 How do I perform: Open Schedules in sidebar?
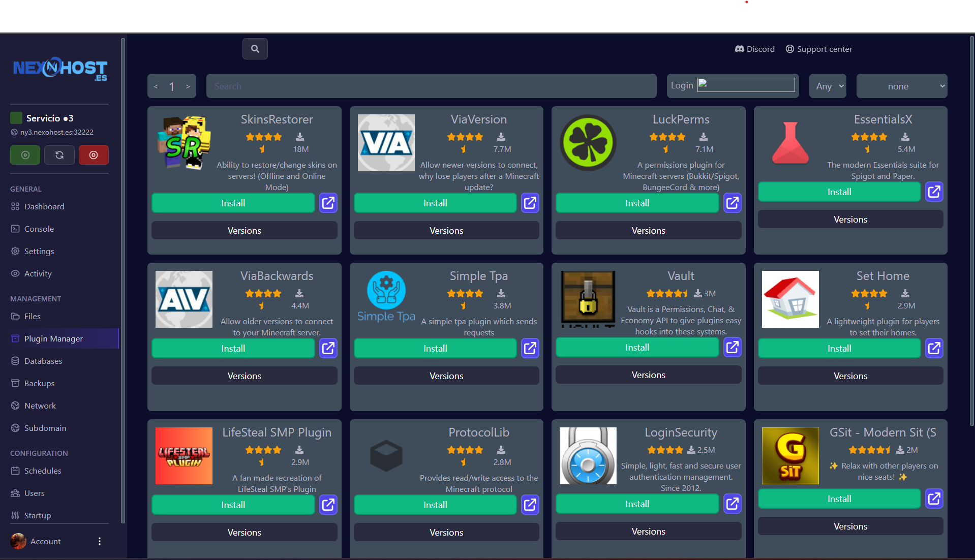(60, 471)
